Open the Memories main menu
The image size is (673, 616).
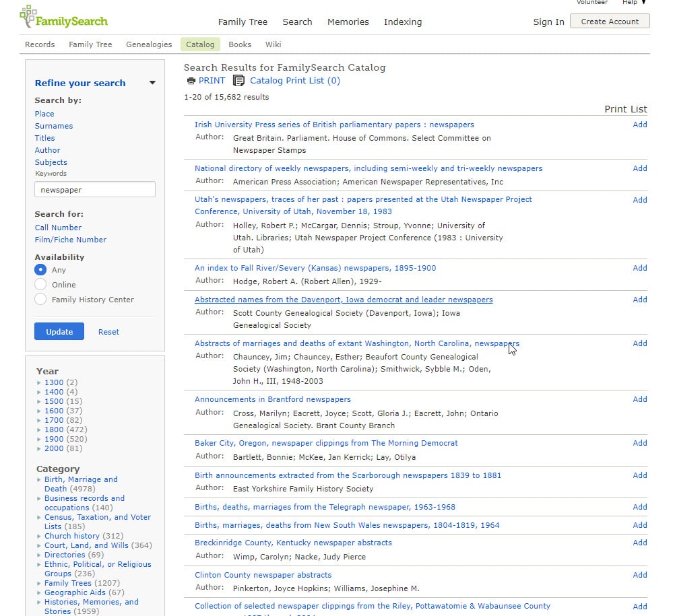click(x=348, y=22)
